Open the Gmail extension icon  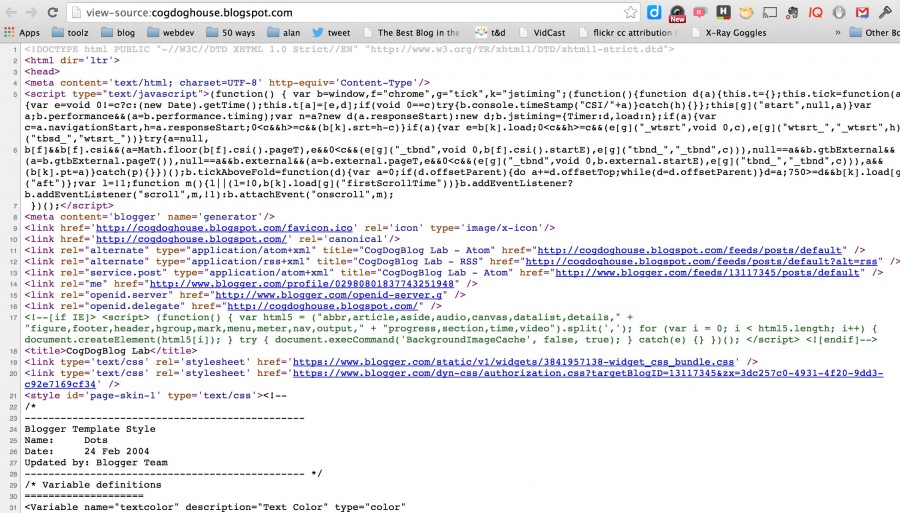(862, 13)
